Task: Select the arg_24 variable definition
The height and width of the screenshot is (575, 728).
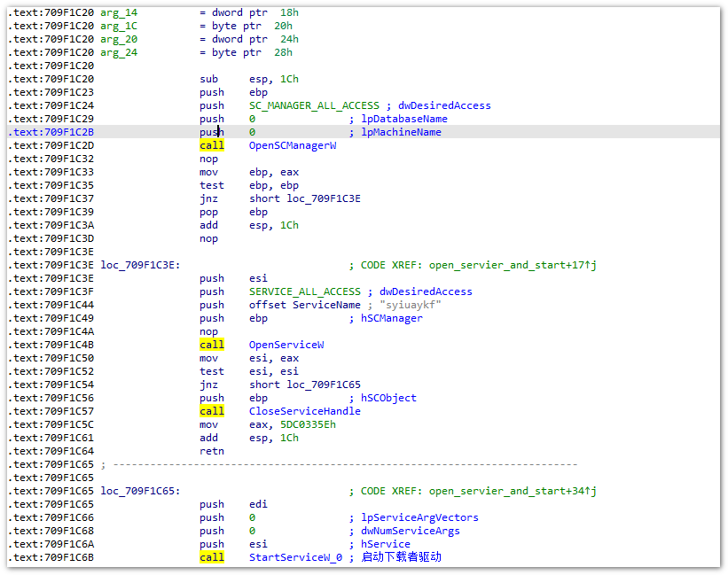Action: 119,52
